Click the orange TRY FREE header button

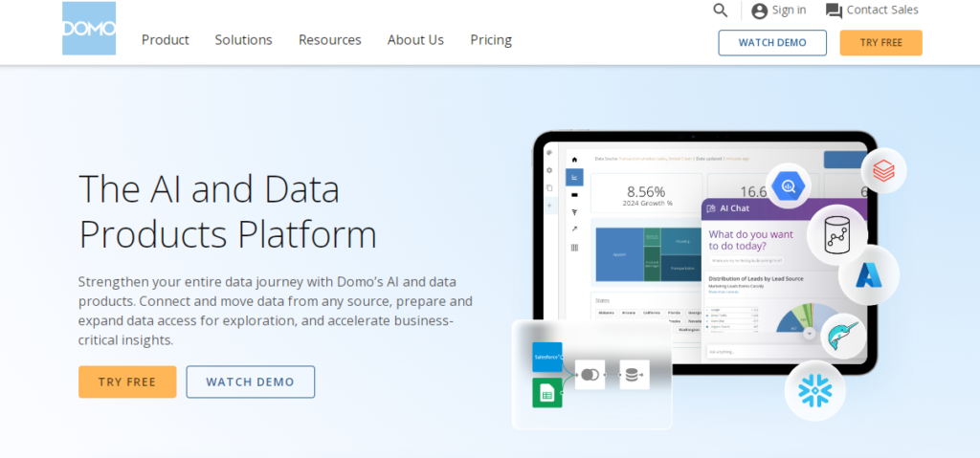880,42
